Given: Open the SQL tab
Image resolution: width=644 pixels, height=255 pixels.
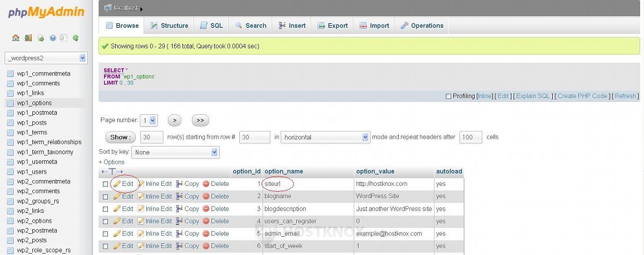Looking at the screenshot, I should point(211,25).
